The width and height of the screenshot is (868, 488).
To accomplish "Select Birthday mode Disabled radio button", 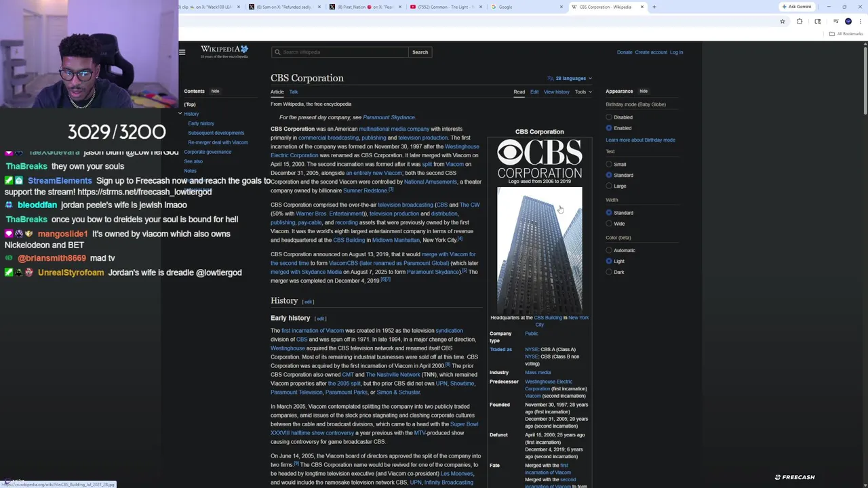I will coord(609,117).
